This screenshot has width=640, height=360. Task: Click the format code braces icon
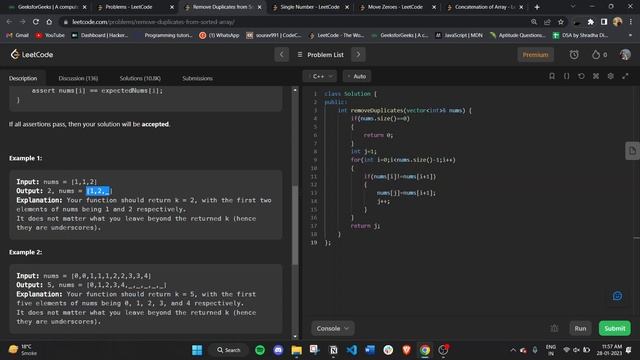point(567,76)
